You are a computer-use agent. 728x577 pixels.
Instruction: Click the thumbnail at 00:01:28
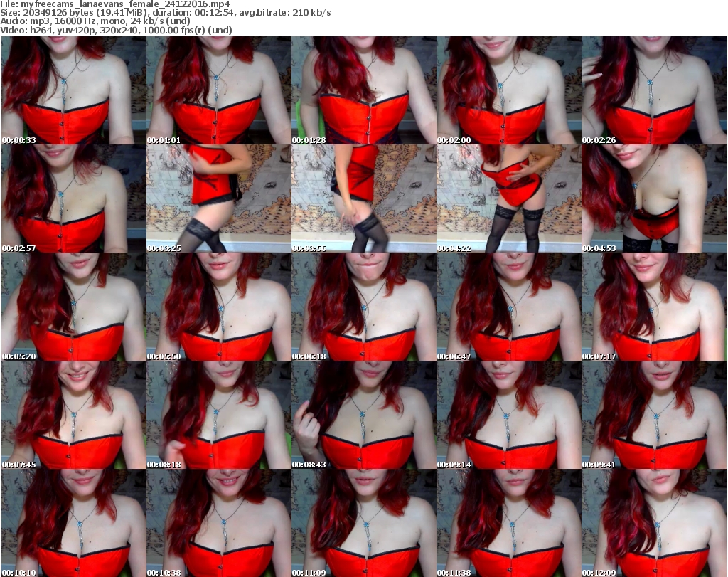pos(364,90)
